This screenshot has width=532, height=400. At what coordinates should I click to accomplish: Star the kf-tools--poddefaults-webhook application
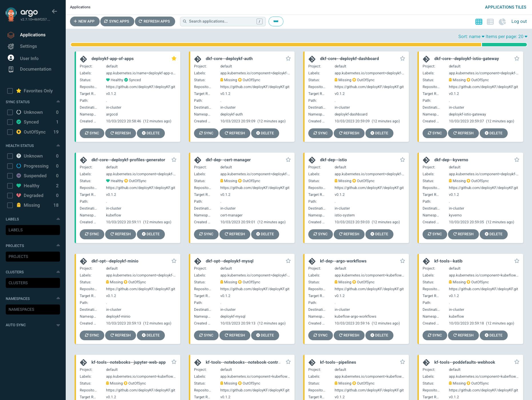coord(517,362)
